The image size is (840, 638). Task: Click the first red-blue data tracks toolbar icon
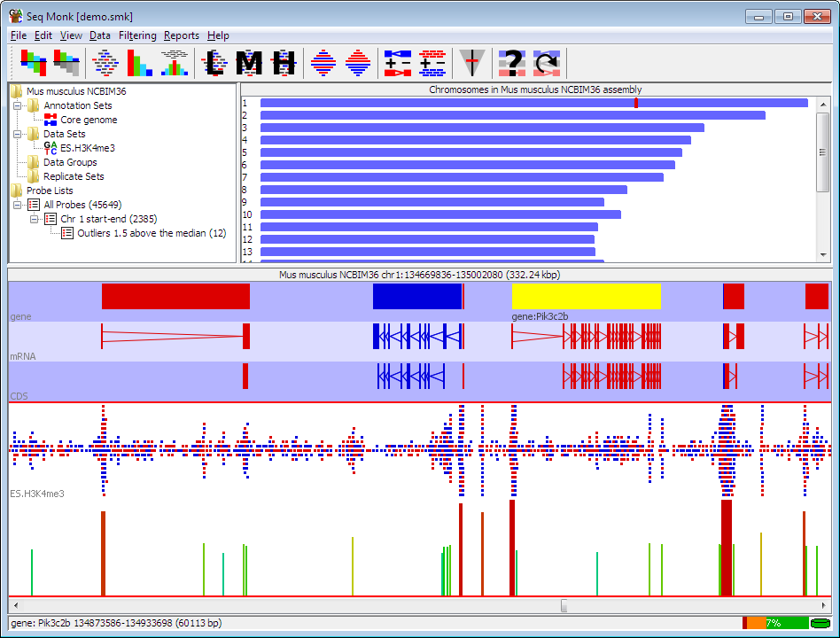pos(33,63)
